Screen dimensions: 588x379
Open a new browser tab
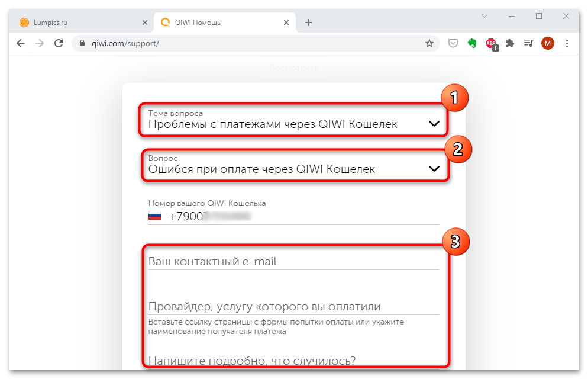point(309,23)
